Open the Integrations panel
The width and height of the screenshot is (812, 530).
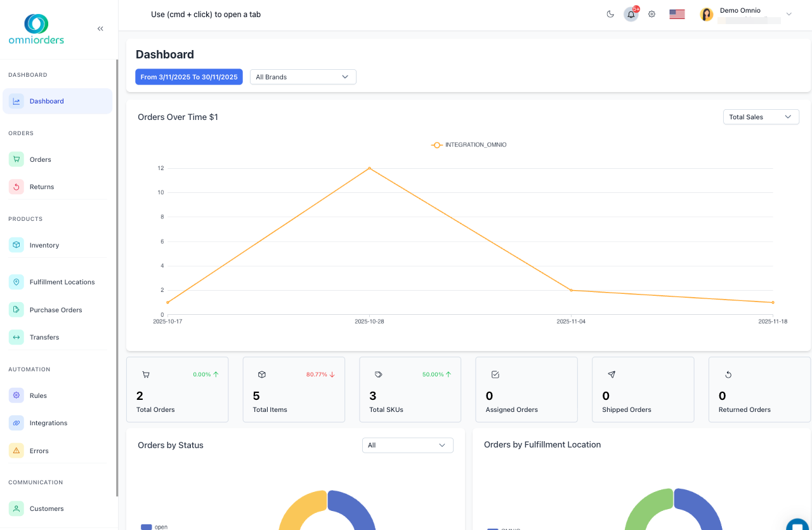[48, 423]
